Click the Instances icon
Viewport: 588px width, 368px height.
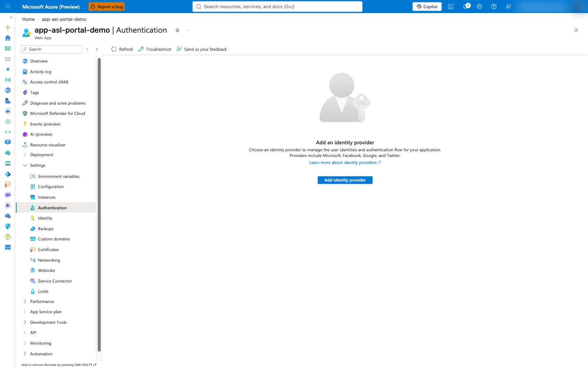coord(33,197)
